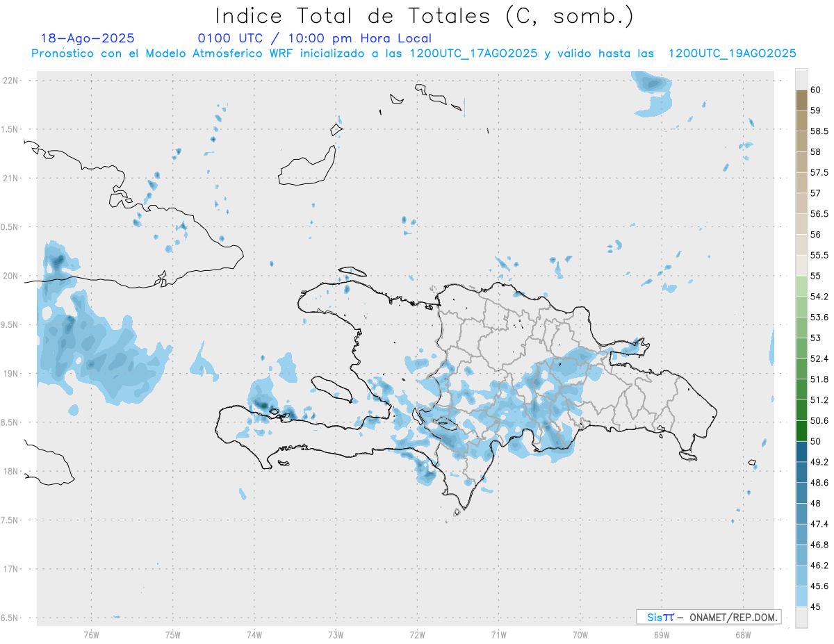Viewport: 834px width, 644px height.
Task: Click the '68W' longitude label
Action: [x=743, y=634]
